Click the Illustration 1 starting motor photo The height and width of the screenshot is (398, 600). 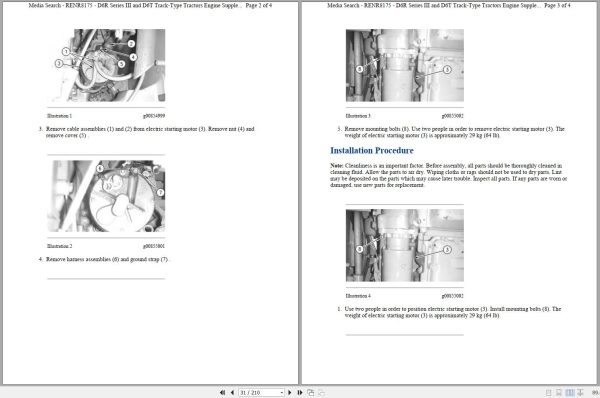tap(106, 65)
